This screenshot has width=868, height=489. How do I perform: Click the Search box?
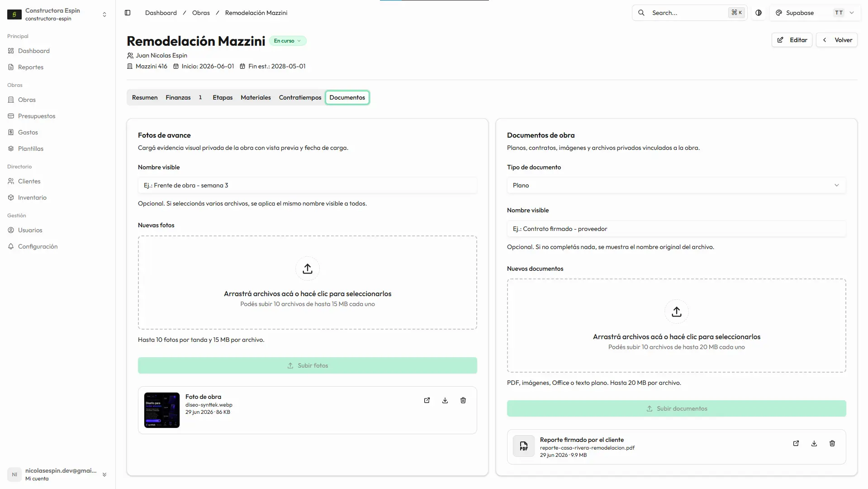tap(689, 13)
